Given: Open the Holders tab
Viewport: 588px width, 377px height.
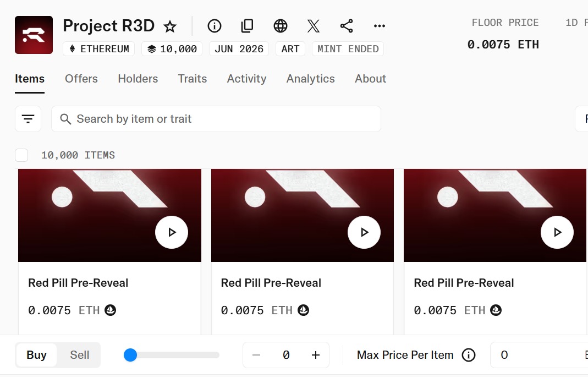Looking at the screenshot, I should click(138, 79).
